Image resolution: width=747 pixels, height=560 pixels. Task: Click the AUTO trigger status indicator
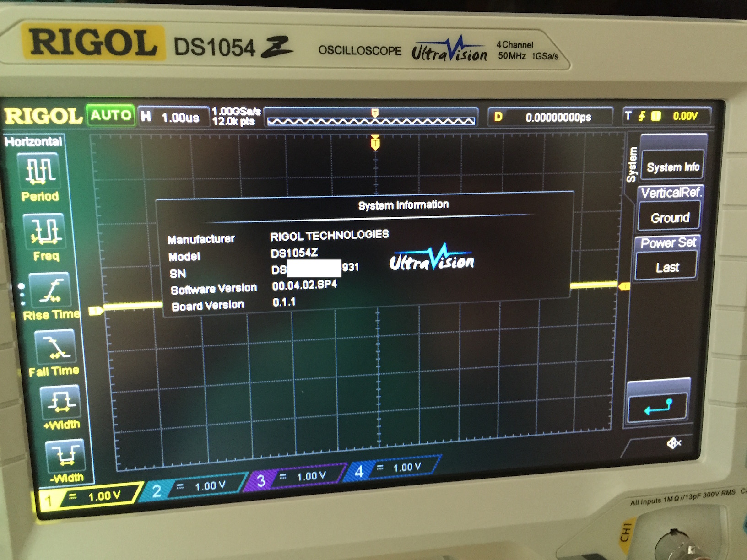coord(110,115)
